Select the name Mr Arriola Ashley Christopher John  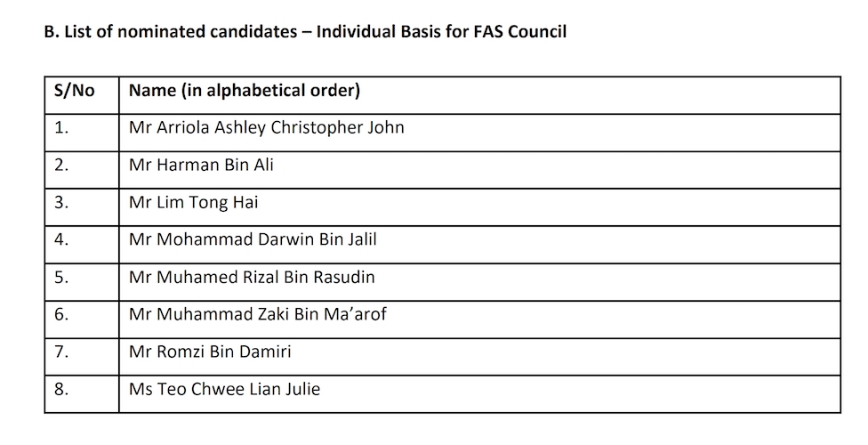(x=266, y=127)
